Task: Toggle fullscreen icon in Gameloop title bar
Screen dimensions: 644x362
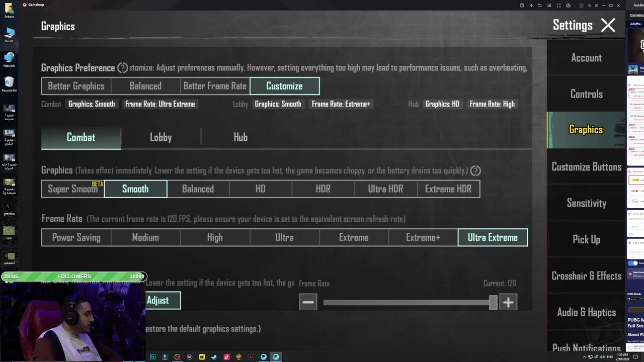Action: (x=558, y=6)
